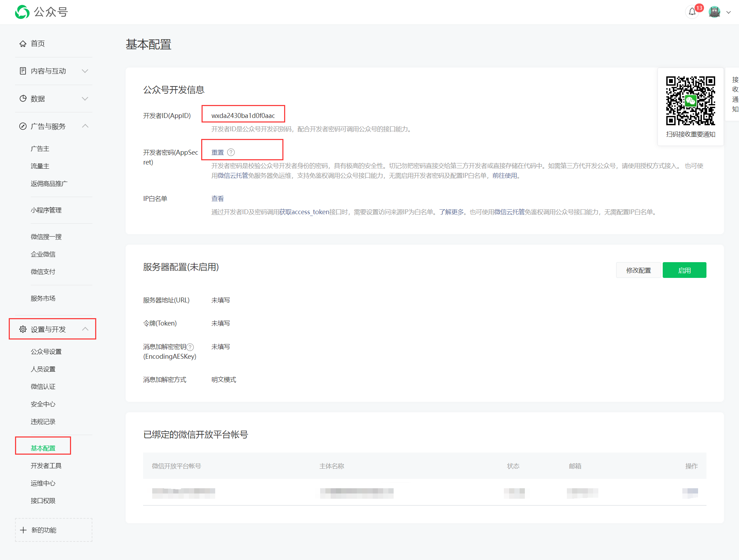Click the 前往使用 link
This screenshot has width=739, height=560.
click(505, 176)
